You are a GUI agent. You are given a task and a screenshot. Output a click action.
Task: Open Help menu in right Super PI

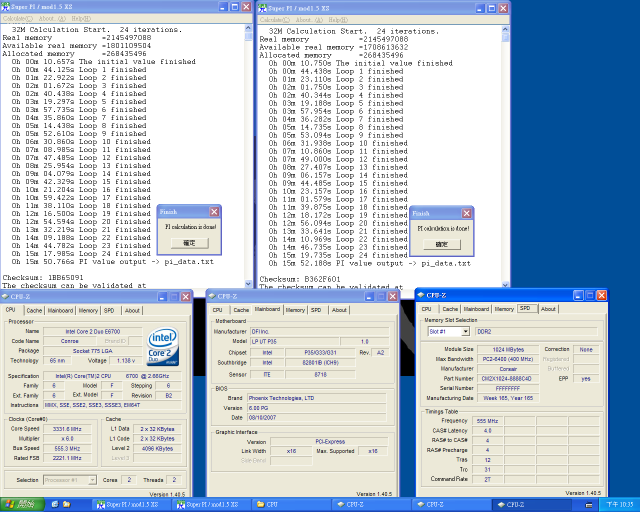point(338,20)
